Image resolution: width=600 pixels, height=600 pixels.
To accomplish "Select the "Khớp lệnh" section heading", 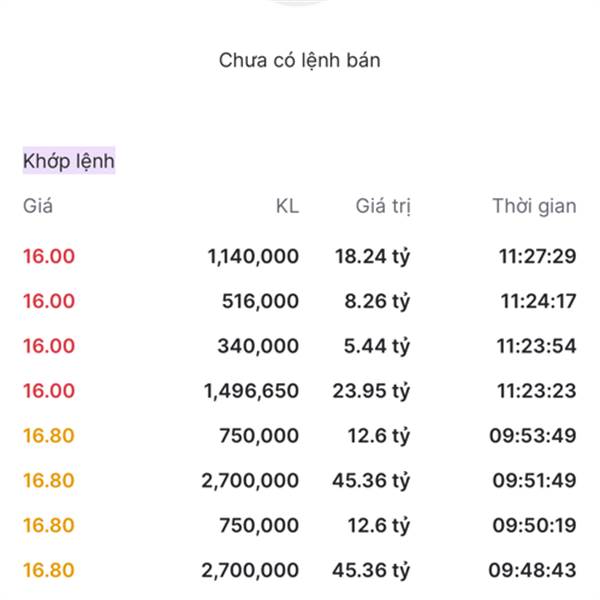I will tap(69, 161).
